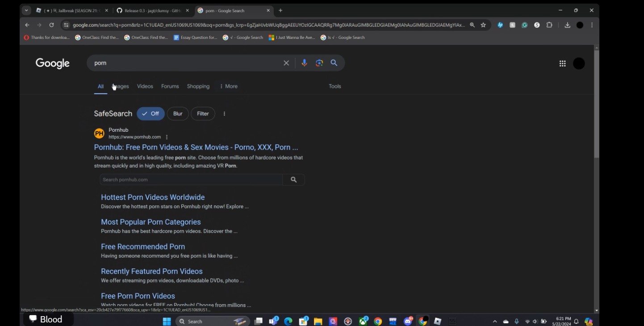Click the voice search microphone icon
This screenshot has height=326, width=644.
(x=304, y=63)
